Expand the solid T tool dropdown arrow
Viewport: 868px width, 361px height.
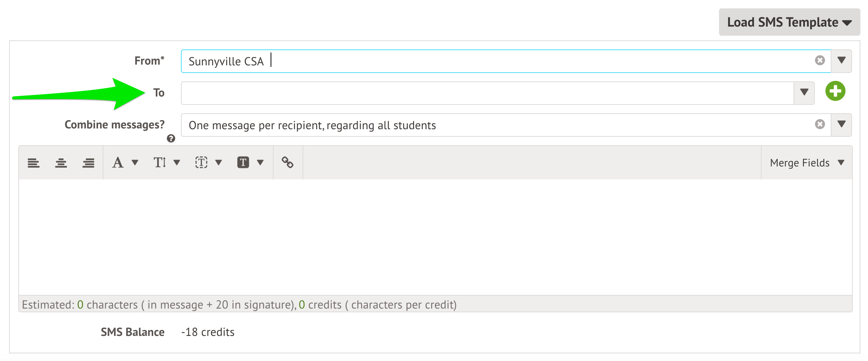[260, 163]
